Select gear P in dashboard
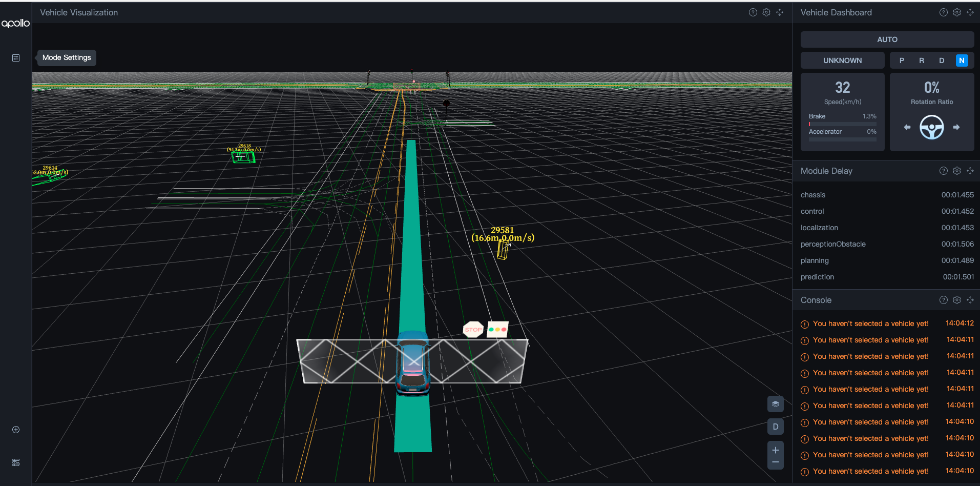Image resolution: width=980 pixels, height=486 pixels. coord(902,60)
